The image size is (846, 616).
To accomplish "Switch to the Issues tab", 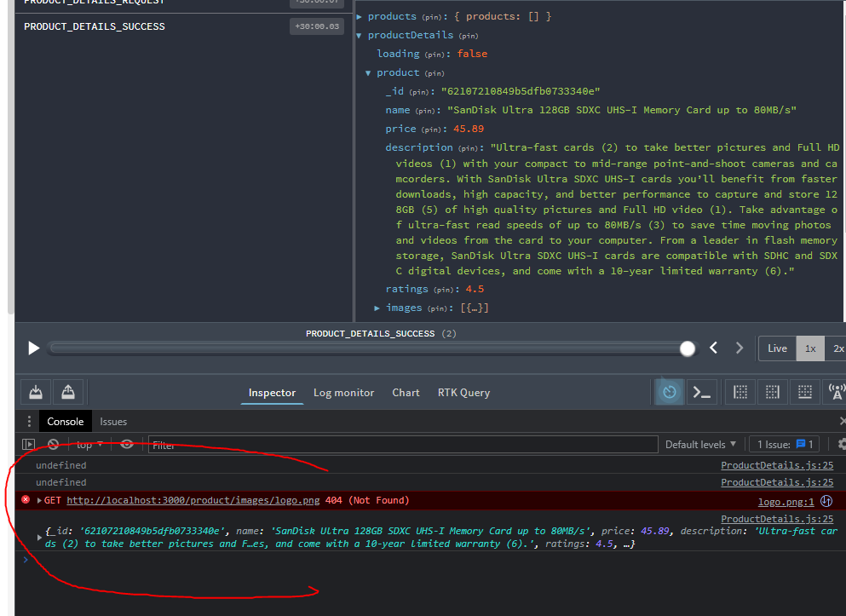I will tap(113, 422).
